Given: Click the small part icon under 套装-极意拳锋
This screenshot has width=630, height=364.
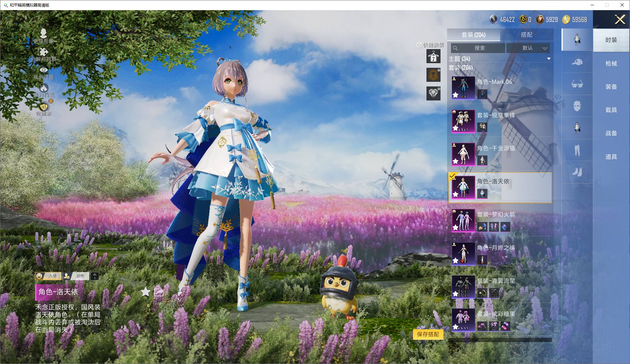Looking at the screenshot, I should 482,127.
